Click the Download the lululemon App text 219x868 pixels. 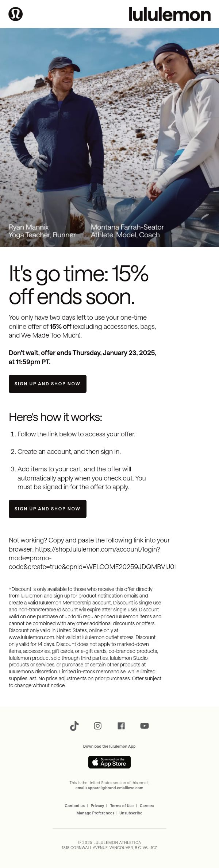[x=109, y=746]
